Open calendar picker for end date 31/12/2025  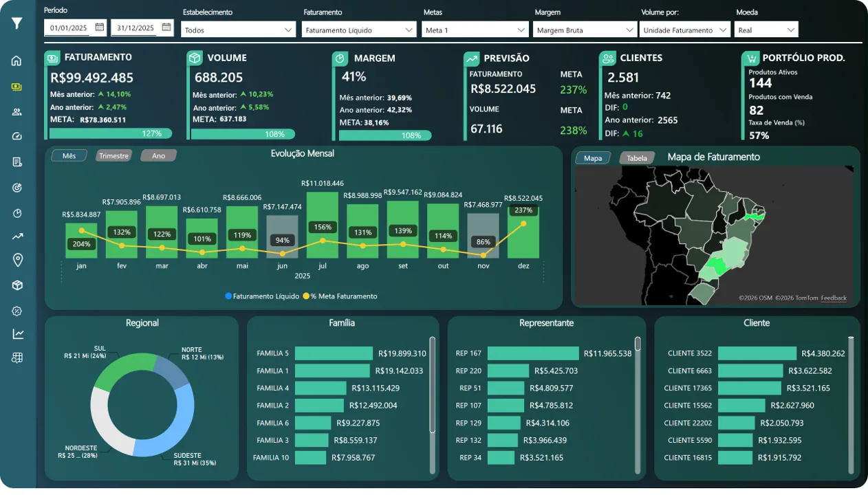(166, 27)
